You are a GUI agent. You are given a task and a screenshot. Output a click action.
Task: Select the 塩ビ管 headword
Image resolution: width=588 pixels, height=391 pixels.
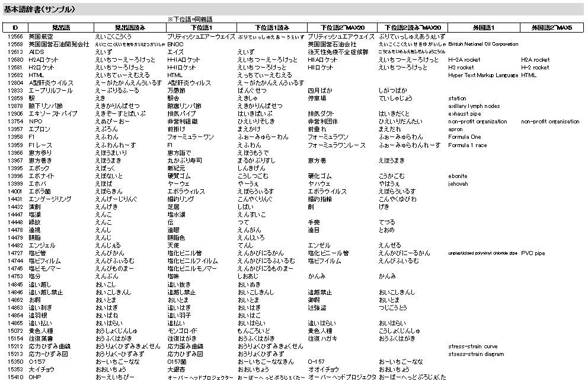[x=37, y=253]
